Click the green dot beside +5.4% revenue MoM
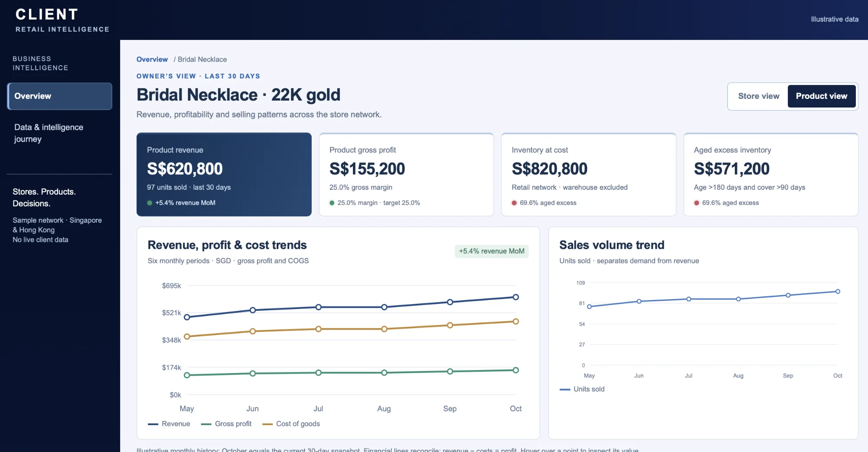The height and width of the screenshot is (452, 868). click(x=150, y=203)
